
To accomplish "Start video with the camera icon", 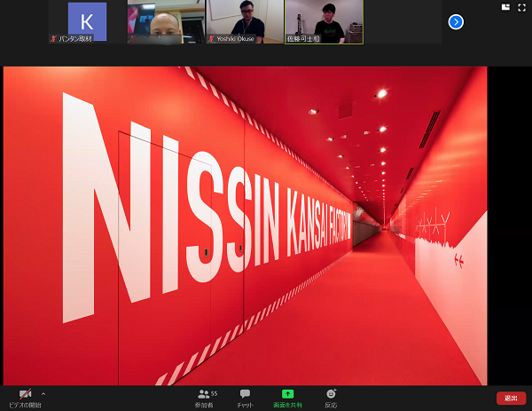I will [x=25, y=394].
